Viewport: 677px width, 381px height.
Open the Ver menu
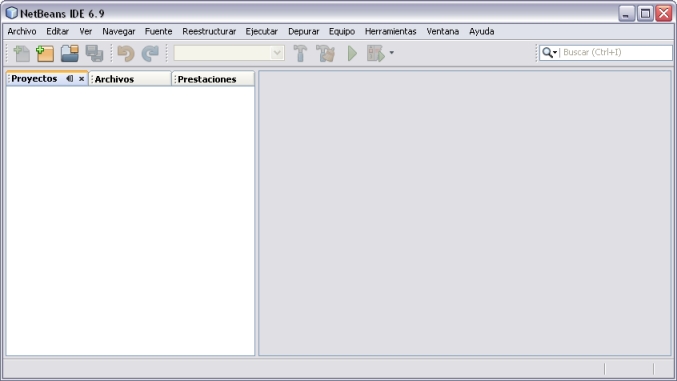point(85,32)
